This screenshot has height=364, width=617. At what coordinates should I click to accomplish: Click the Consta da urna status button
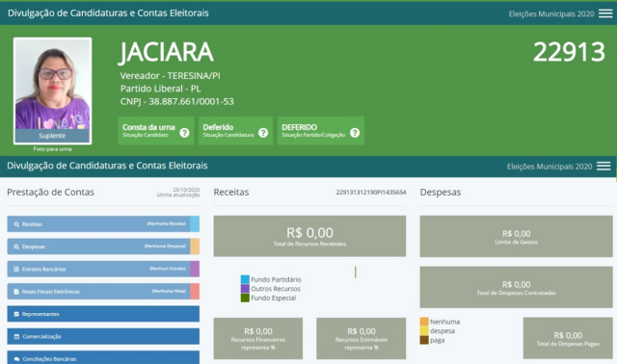click(156, 131)
